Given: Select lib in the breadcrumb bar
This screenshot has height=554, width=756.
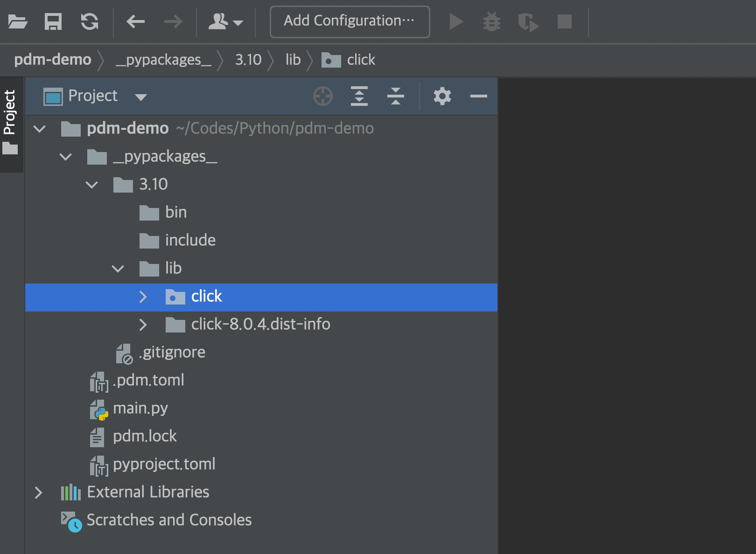Looking at the screenshot, I should [293, 60].
